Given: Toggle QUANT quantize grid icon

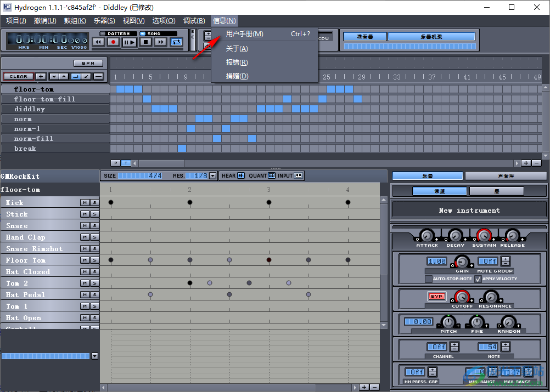Looking at the screenshot, I should click(x=272, y=175).
